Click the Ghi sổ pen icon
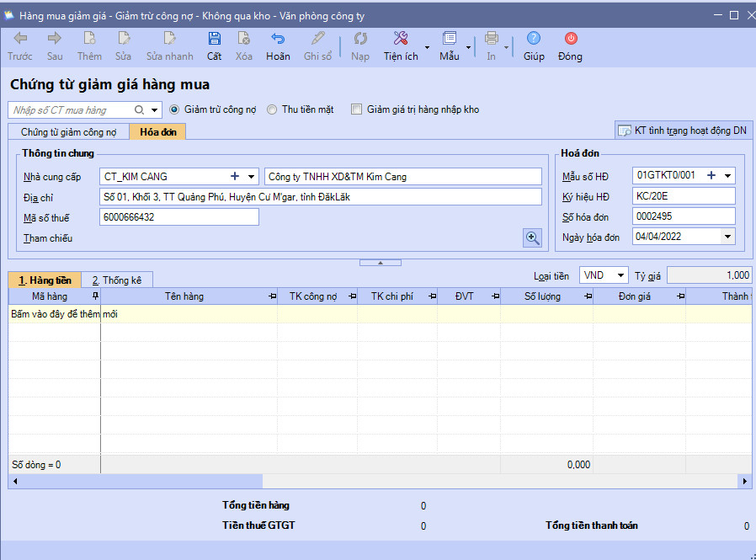The image size is (756, 560). click(317, 38)
